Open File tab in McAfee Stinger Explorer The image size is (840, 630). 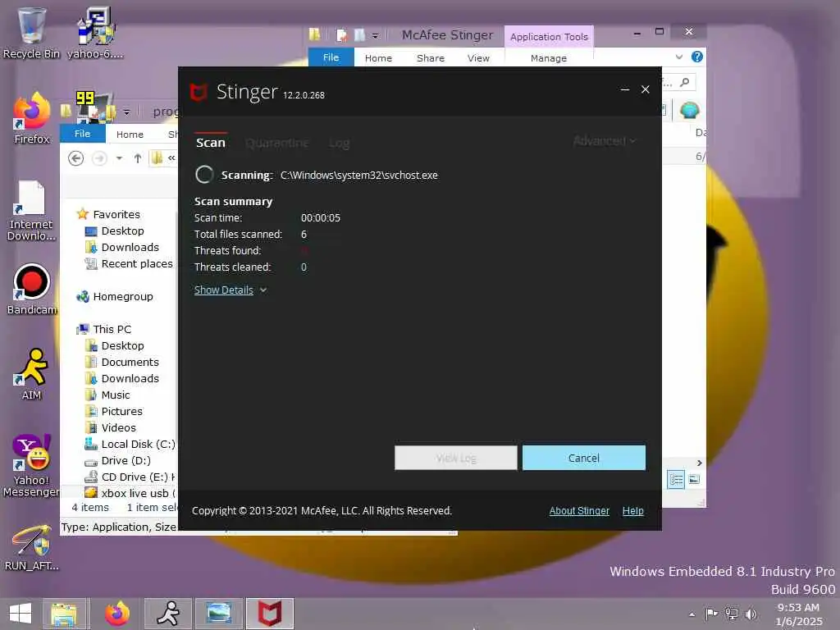pos(331,57)
